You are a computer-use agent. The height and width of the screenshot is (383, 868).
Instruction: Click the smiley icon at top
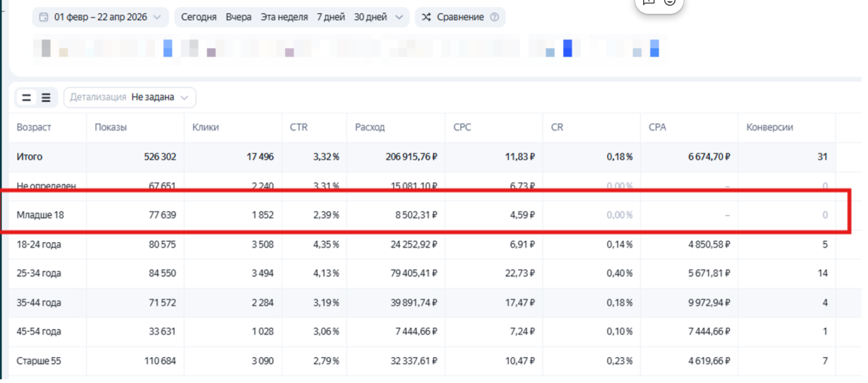[670, 2]
